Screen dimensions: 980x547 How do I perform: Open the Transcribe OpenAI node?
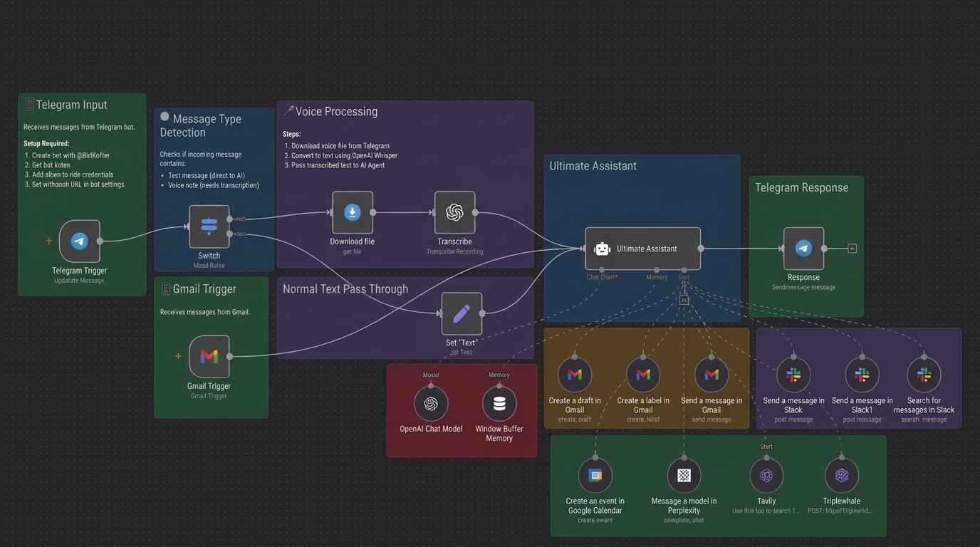[454, 212]
